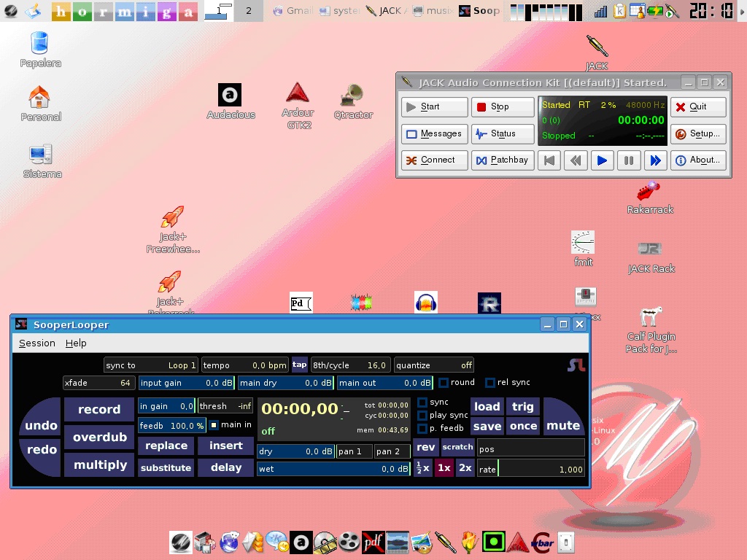The width and height of the screenshot is (747, 560).
Task: Adjust the main out gain slider
Action: tap(385, 383)
